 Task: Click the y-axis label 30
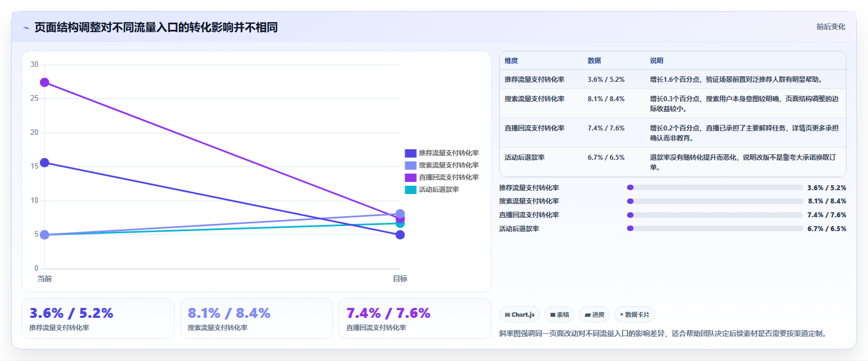pyautogui.click(x=34, y=65)
